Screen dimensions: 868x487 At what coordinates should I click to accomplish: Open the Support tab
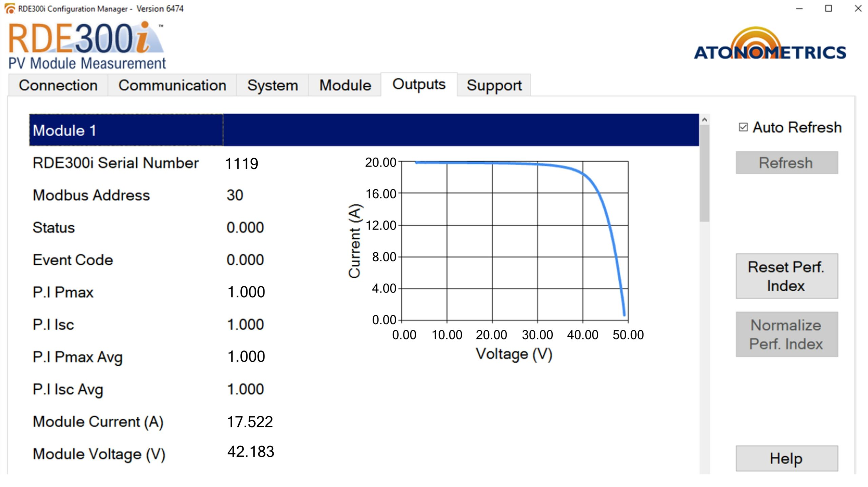pos(494,85)
